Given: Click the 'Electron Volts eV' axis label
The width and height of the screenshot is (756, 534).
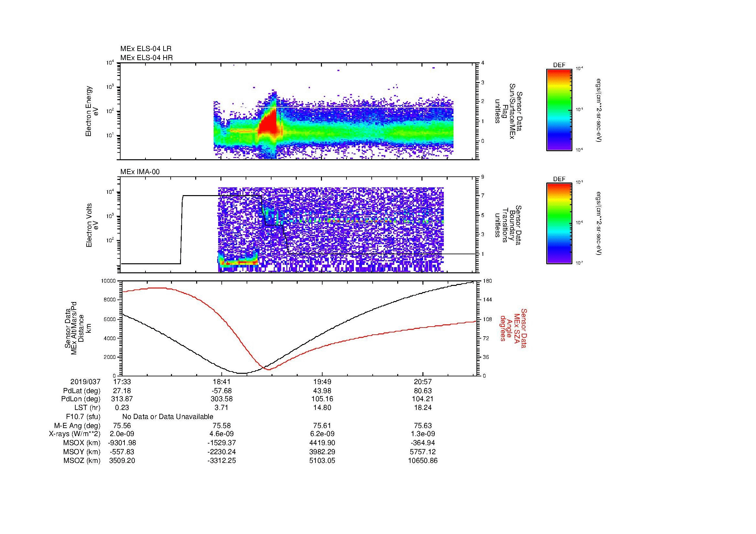Looking at the screenshot, I should [92, 225].
